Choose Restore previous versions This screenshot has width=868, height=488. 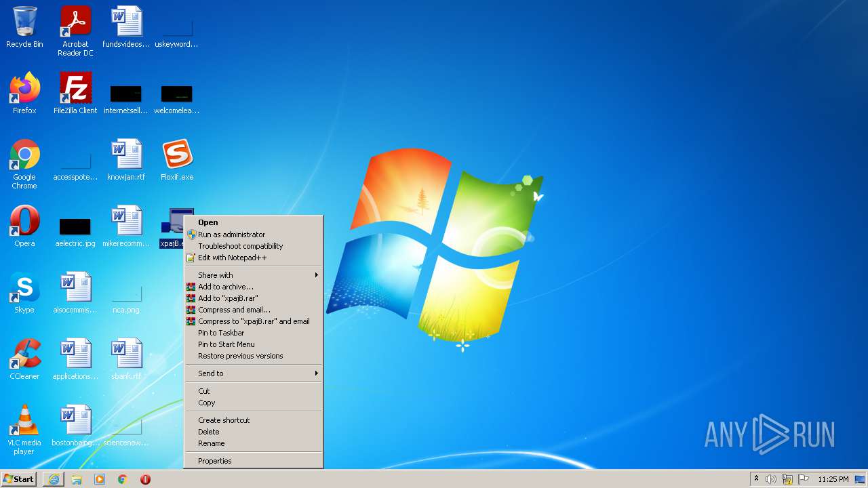point(254,356)
